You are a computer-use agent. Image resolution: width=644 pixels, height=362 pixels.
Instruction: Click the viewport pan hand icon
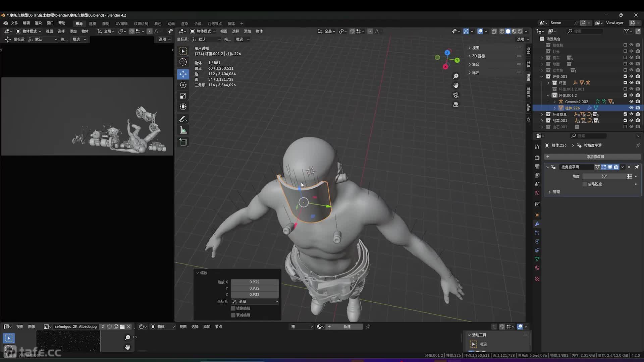[456, 85]
